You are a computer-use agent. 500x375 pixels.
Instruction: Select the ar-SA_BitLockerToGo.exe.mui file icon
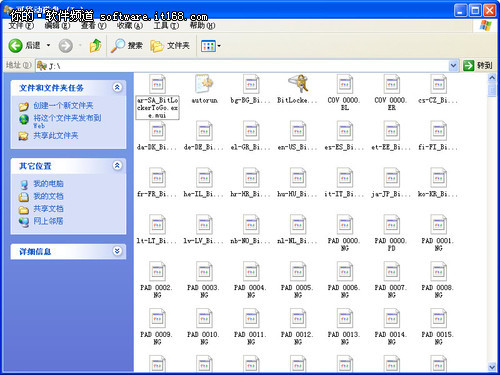click(157, 84)
